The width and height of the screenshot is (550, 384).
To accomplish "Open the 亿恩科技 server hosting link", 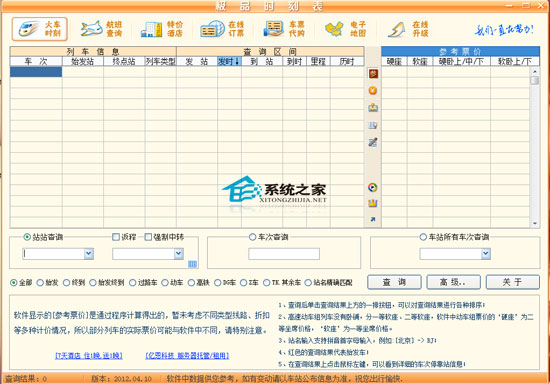I will 187,356.
